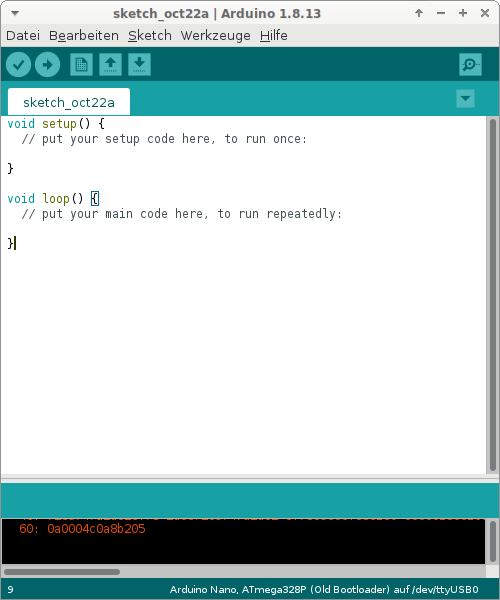This screenshot has height=600, width=500.
Task: Click the Upload arrow button
Action: click(x=47, y=65)
